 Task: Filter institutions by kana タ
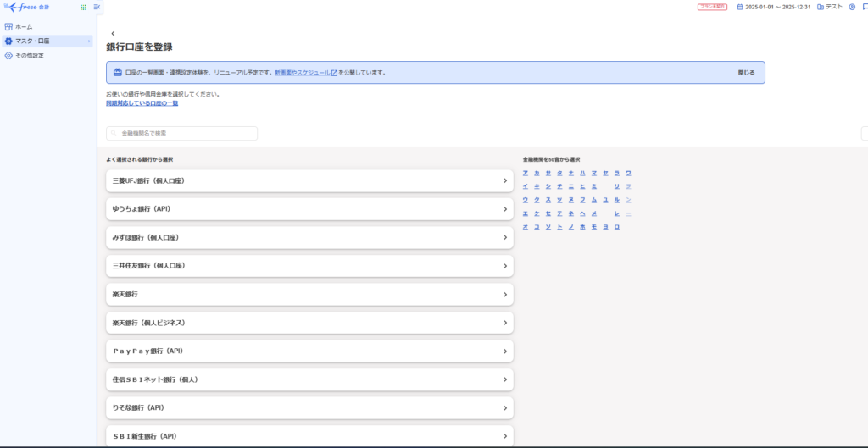[559, 173]
